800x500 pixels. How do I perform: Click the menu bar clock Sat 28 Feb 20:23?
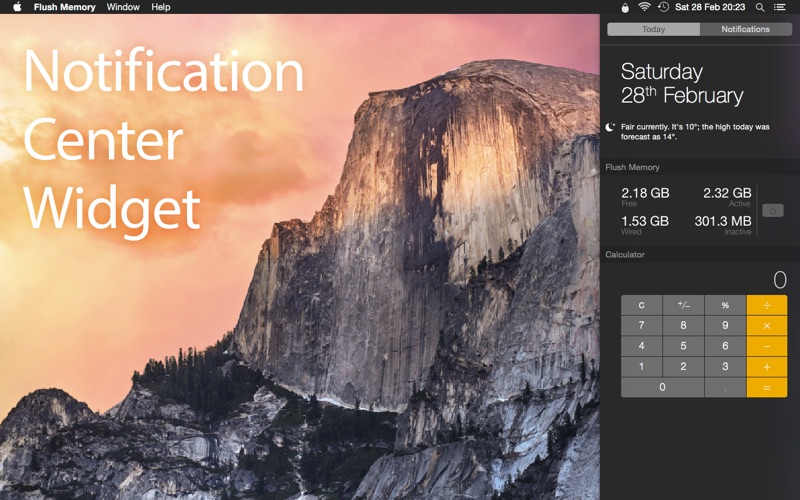(x=710, y=7)
